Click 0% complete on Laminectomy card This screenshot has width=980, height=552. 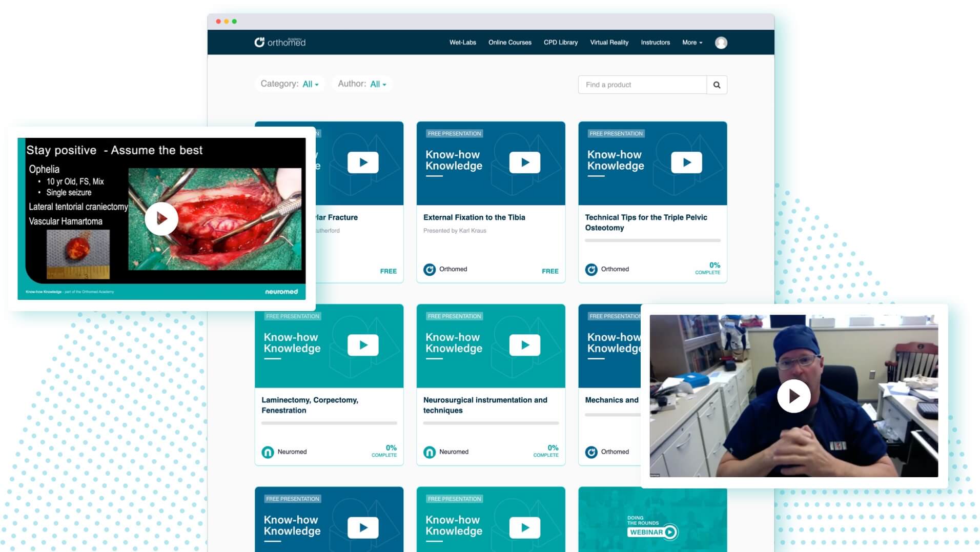[384, 451]
